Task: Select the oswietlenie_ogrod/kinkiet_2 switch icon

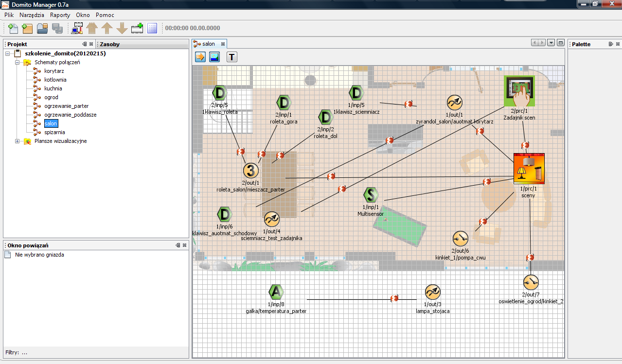Action: coord(531,282)
